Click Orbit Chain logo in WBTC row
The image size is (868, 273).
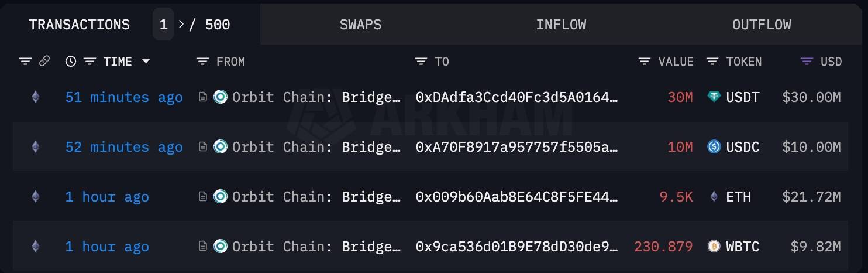[221, 247]
